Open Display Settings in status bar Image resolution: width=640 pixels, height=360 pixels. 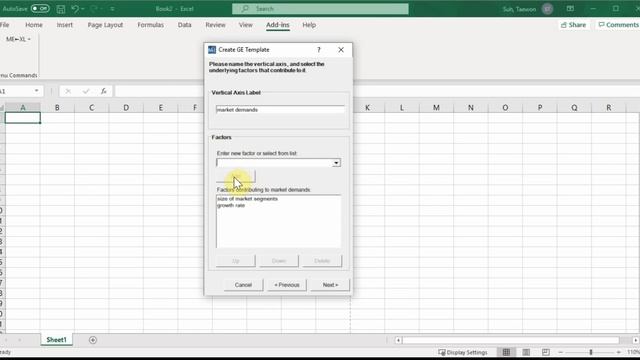pos(462,352)
